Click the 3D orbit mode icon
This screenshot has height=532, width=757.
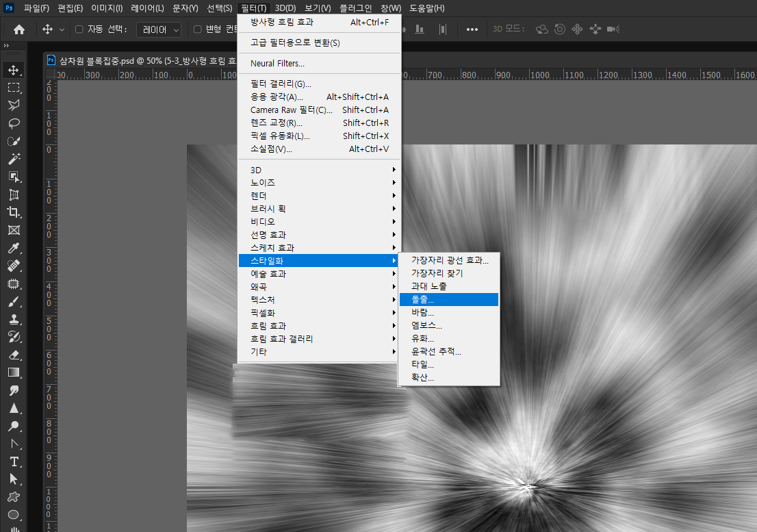pos(541,29)
